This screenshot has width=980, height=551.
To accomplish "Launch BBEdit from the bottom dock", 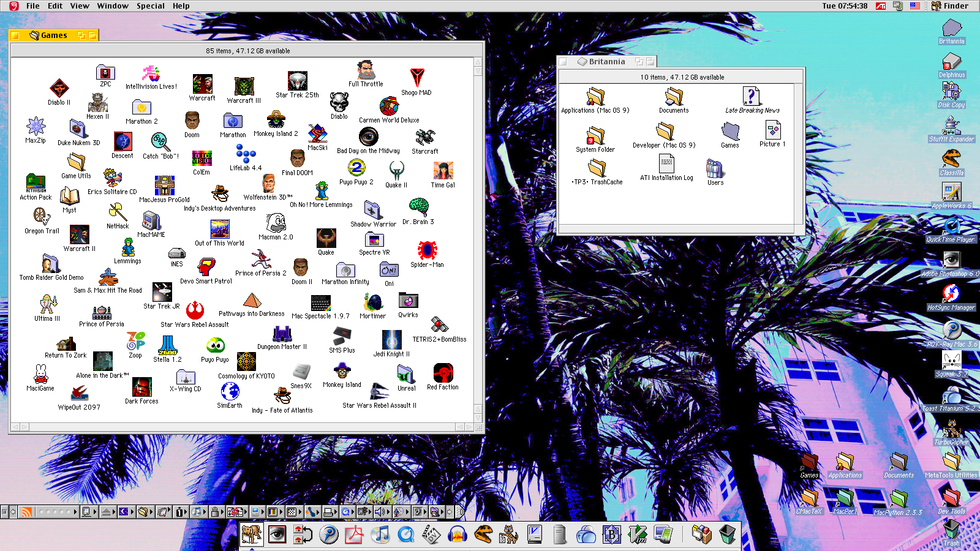I will (x=611, y=534).
